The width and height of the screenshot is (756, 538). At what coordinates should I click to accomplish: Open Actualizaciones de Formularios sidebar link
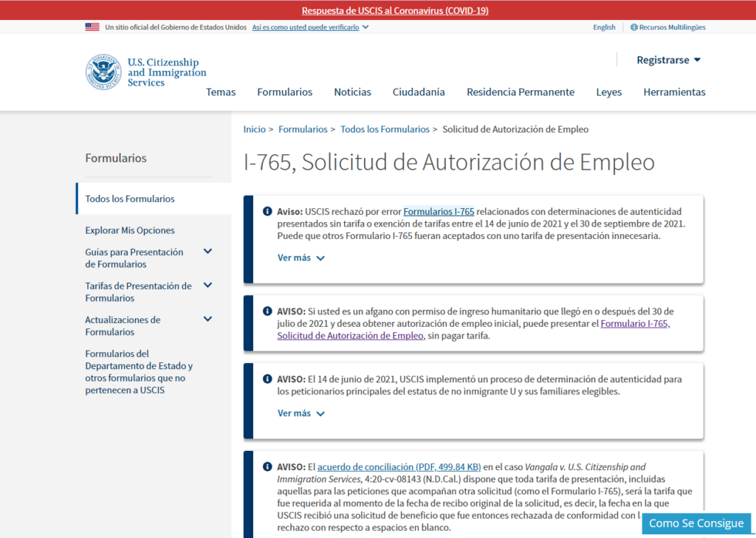[x=123, y=325]
